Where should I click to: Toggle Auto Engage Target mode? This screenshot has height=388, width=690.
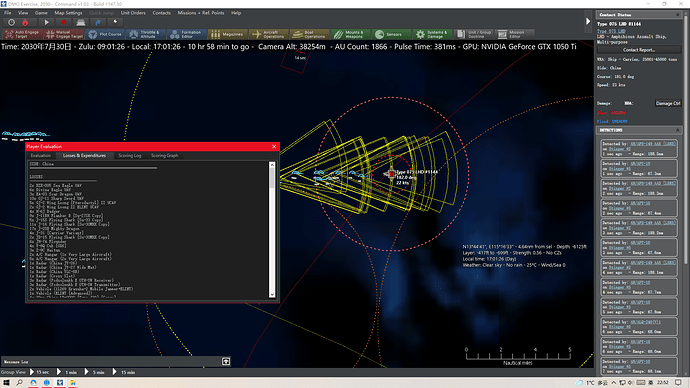pyautogui.click(x=23, y=34)
